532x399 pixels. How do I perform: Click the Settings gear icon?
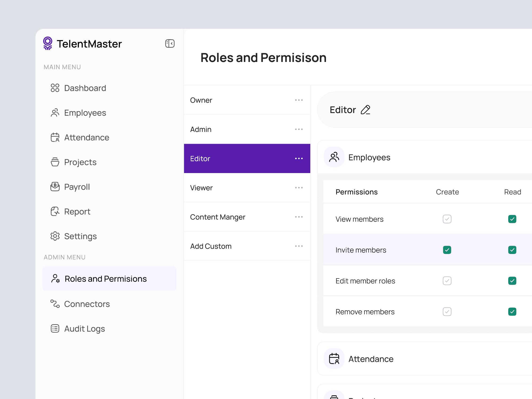coord(55,236)
